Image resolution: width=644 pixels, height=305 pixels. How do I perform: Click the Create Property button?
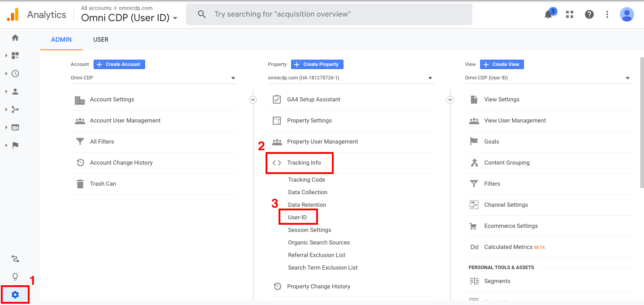[317, 65]
